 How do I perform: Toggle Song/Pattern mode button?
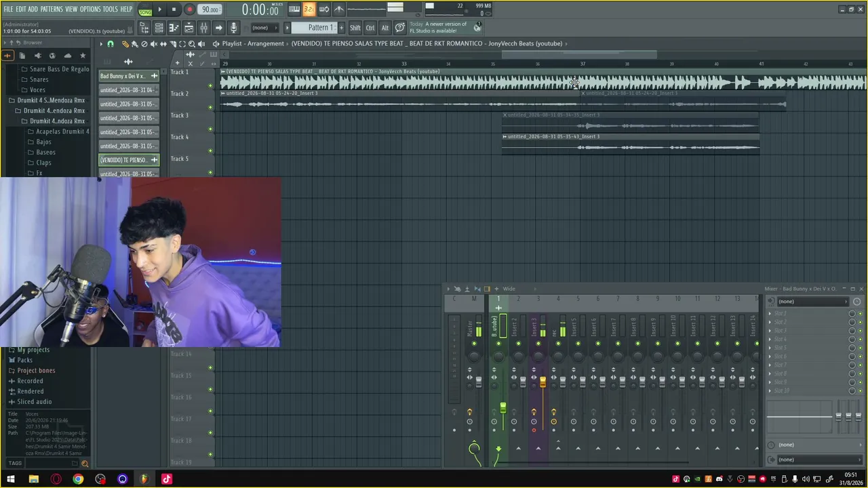tap(145, 9)
